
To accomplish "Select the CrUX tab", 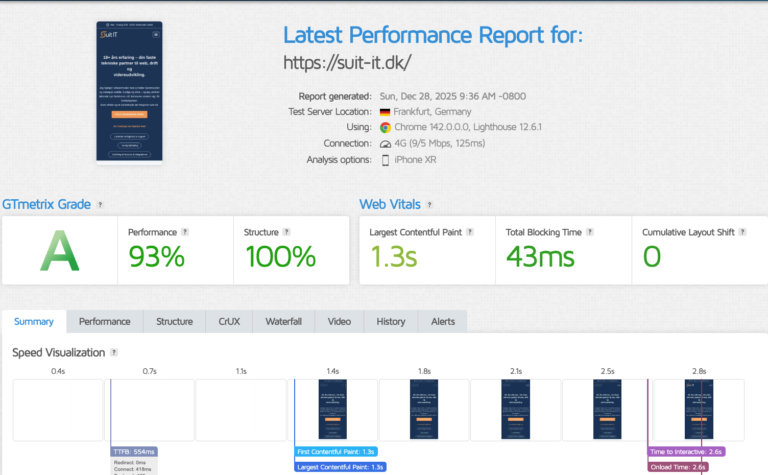I will coord(228,321).
